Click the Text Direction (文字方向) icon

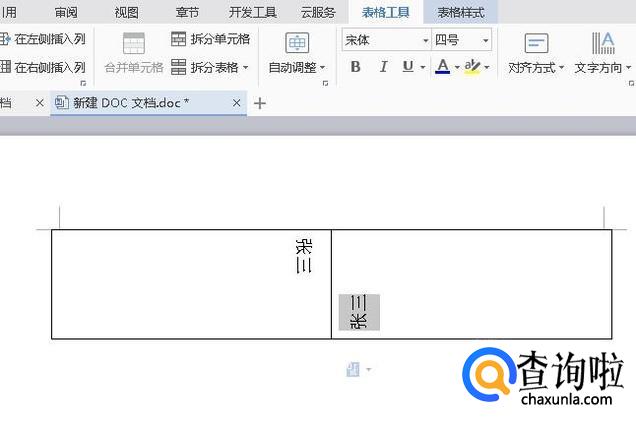coord(603,43)
